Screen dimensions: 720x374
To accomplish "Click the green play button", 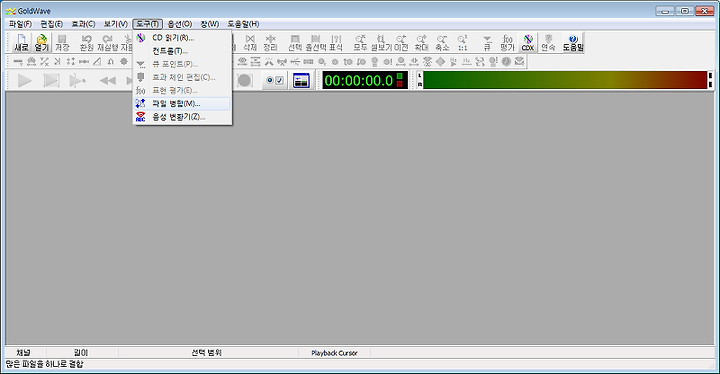I will tap(24, 81).
